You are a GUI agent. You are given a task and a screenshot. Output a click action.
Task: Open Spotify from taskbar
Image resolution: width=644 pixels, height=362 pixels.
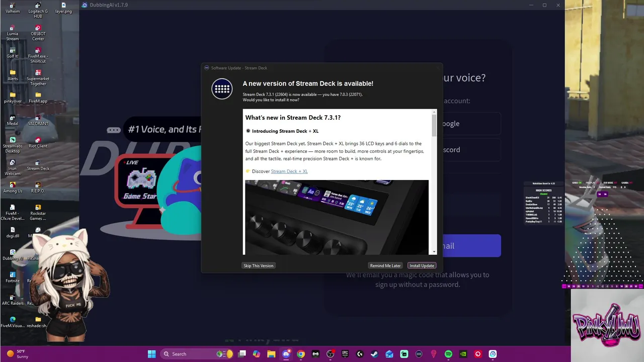click(448, 354)
